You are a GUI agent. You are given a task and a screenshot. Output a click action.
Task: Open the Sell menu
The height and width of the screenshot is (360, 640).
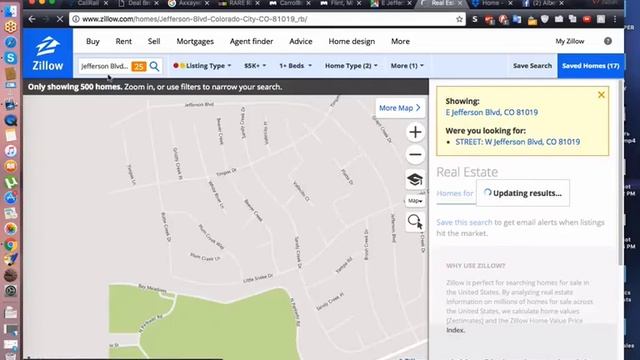(x=154, y=41)
